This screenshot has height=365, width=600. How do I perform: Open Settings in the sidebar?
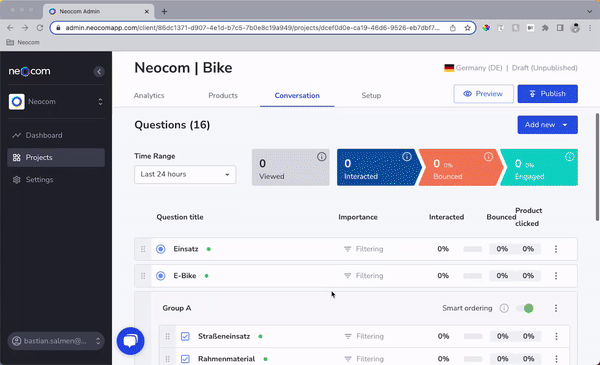tap(56, 180)
